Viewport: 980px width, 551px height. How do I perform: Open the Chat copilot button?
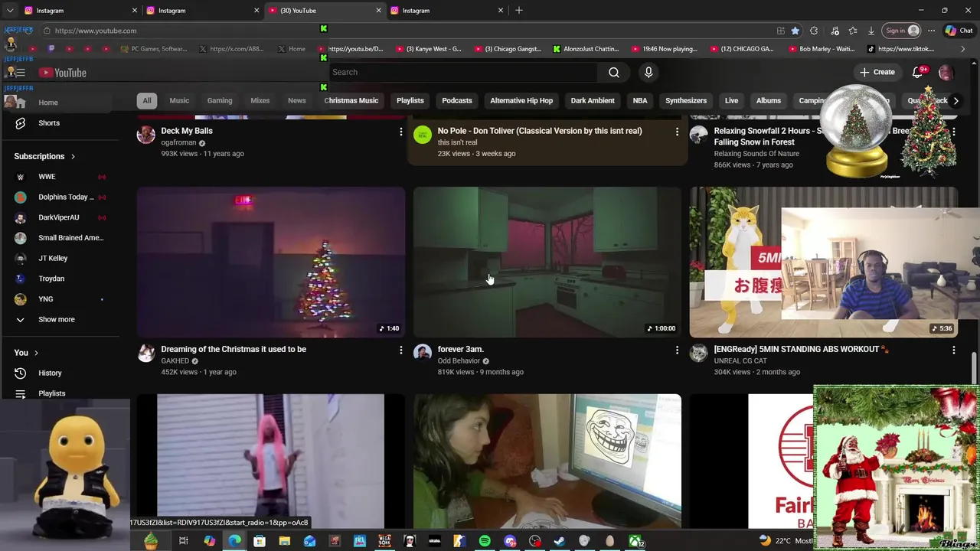pyautogui.click(x=959, y=31)
